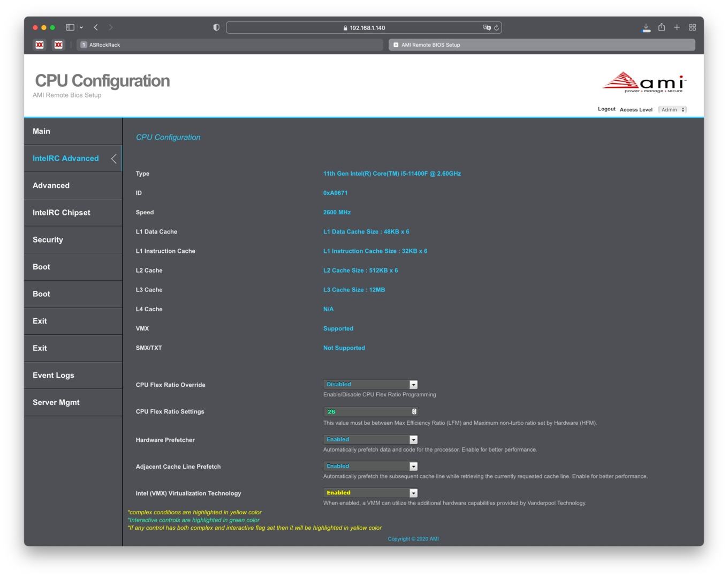Click the AMI Remote Bios Setup subtitle
The image size is (728, 578).
coord(67,95)
